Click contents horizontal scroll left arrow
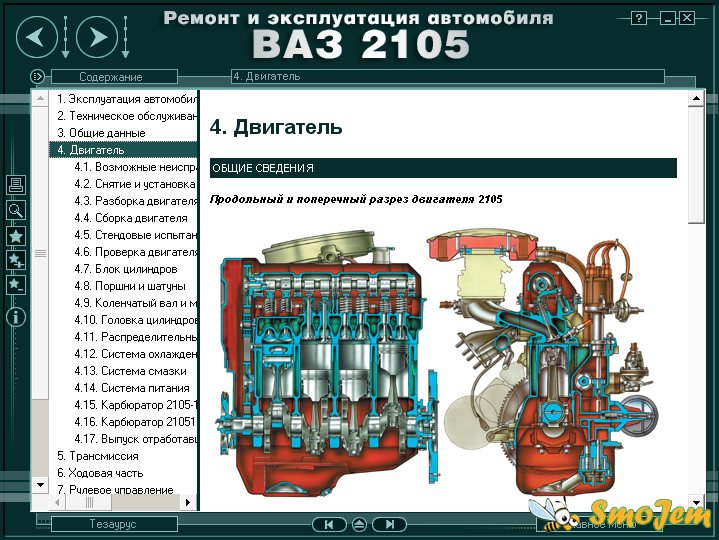Viewport: 719px width, 540px height. [57, 502]
